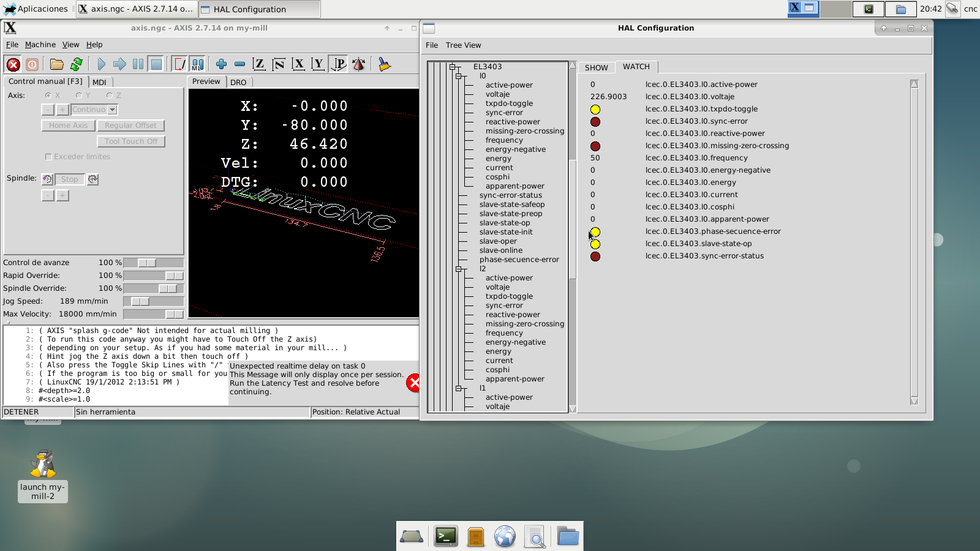Open Continuo jog increment dropdown
The width and height of the screenshot is (980, 551).
click(x=112, y=110)
